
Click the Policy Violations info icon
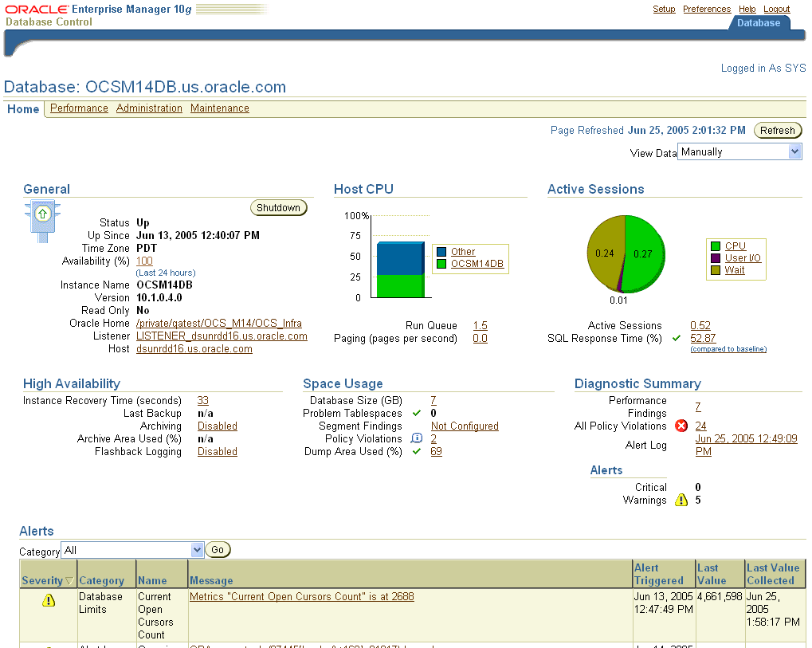pyautogui.click(x=416, y=438)
